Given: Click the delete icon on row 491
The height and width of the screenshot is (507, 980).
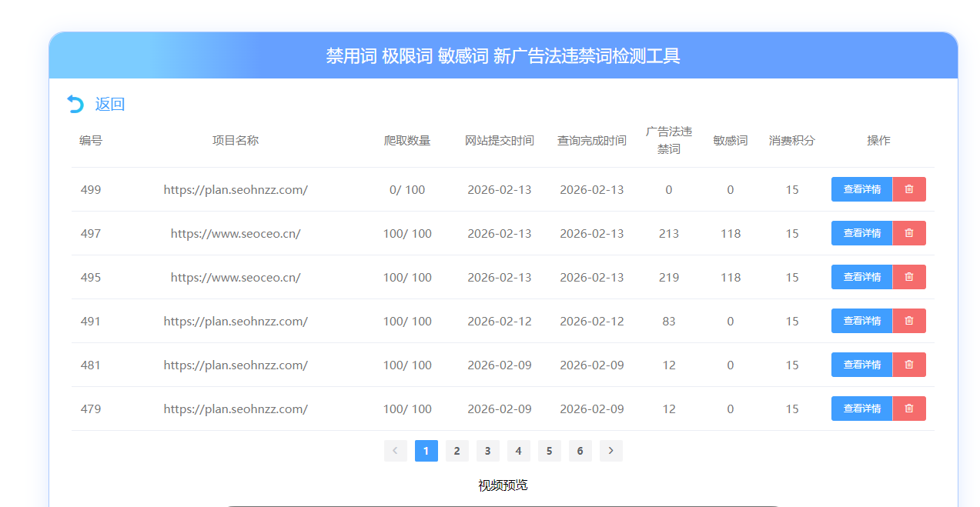Looking at the screenshot, I should pos(908,320).
